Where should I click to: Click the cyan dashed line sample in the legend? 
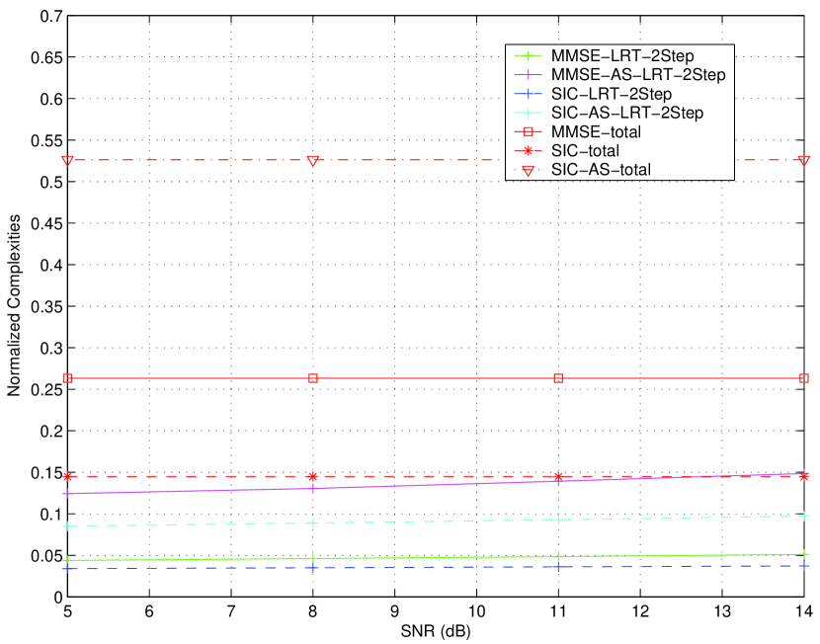click(529, 113)
